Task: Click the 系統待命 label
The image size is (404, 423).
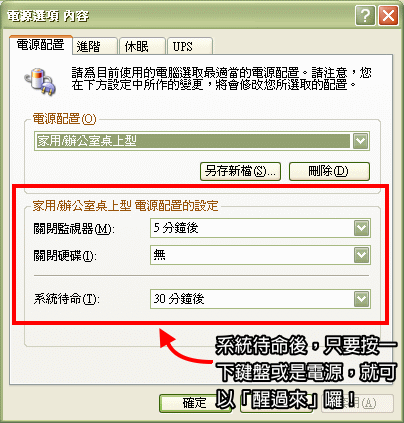Action: (x=67, y=299)
